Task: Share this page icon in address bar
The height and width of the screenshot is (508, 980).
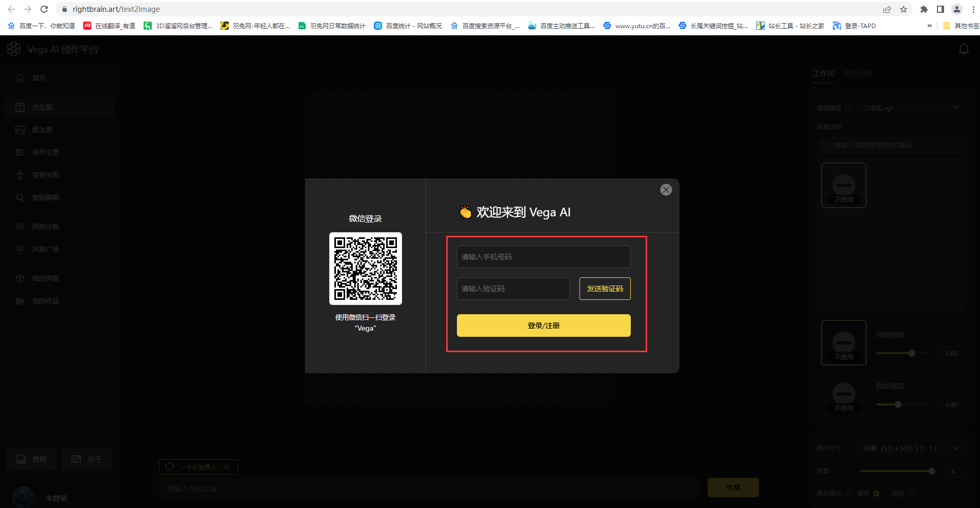Action: tap(887, 9)
